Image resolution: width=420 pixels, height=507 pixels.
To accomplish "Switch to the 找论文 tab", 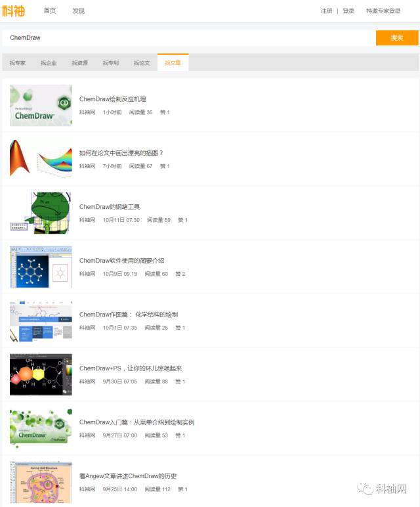I will tap(142, 63).
